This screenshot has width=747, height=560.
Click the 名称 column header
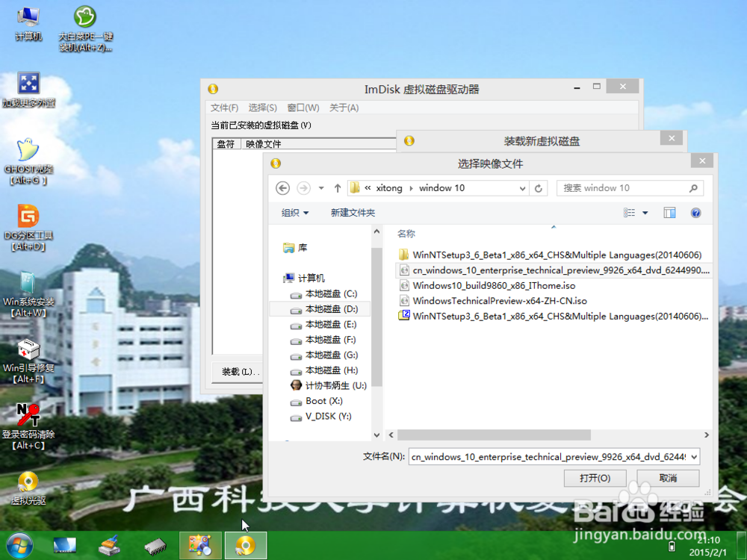pyautogui.click(x=406, y=233)
